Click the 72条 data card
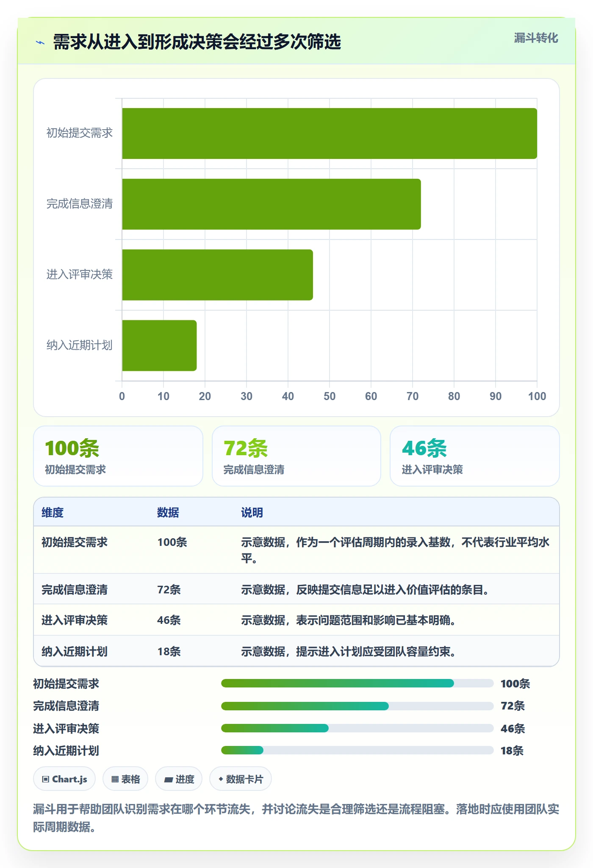The width and height of the screenshot is (593, 868). (296, 456)
